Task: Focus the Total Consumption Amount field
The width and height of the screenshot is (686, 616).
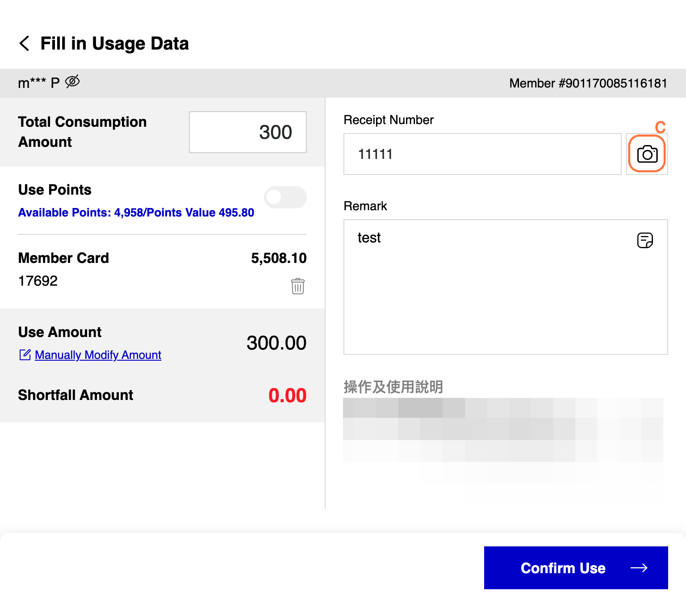Action: [x=248, y=132]
